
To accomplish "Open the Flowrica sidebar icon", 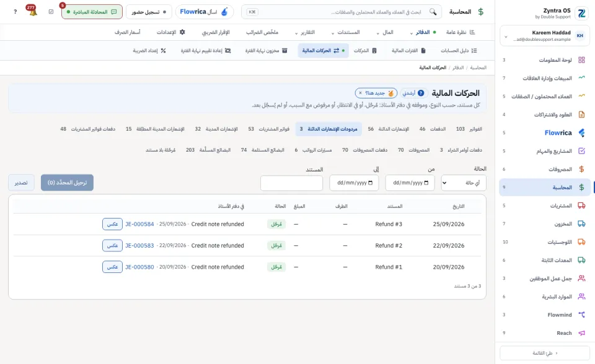I will tap(581, 132).
